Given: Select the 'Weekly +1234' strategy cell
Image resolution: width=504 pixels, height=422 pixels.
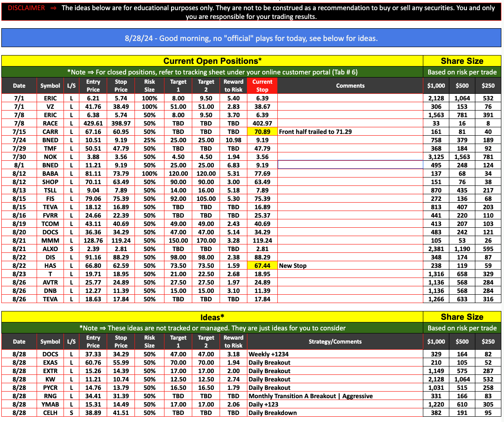Looking at the screenshot, I should [269, 354].
